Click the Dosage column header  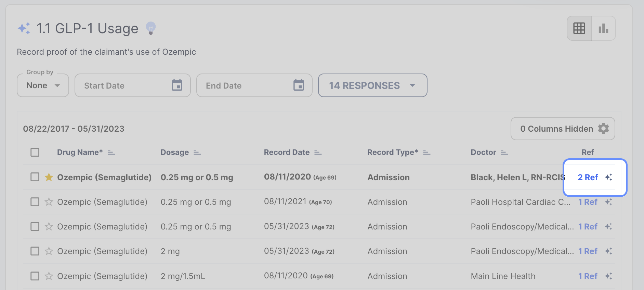click(x=175, y=152)
